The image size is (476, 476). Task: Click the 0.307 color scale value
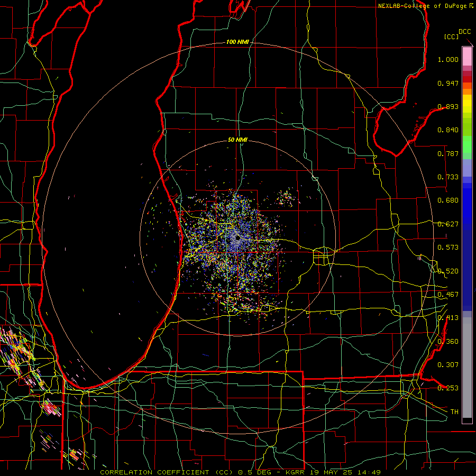coord(448,365)
